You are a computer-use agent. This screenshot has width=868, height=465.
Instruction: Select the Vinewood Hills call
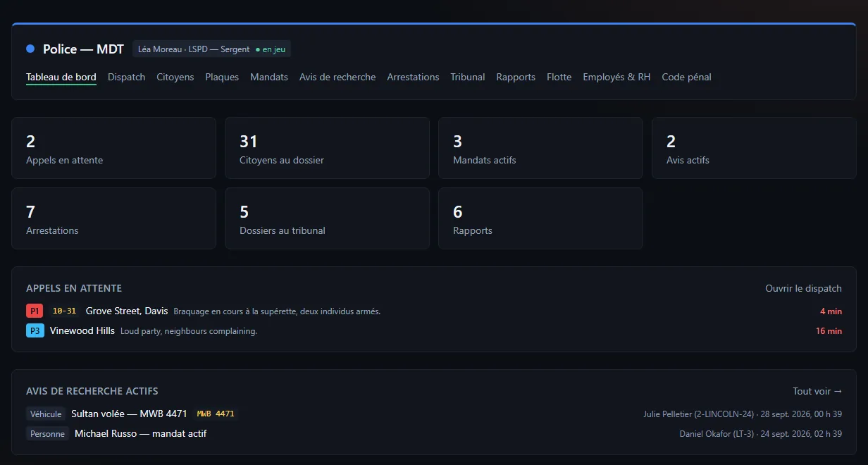[82, 330]
